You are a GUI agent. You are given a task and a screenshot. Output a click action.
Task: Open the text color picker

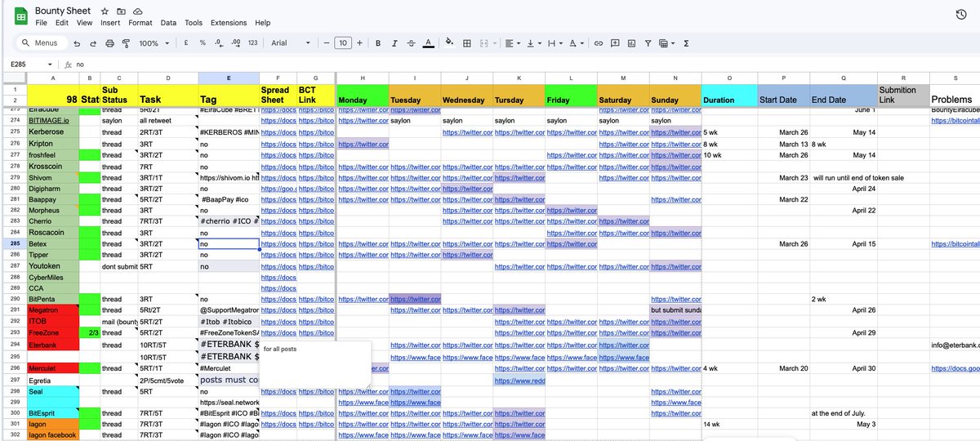click(x=429, y=42)
